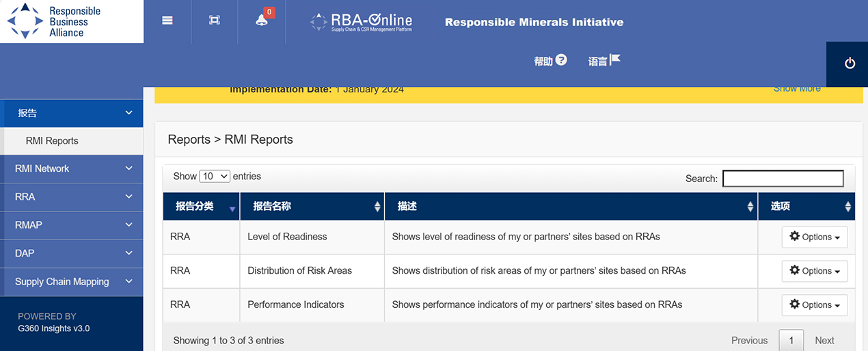Click the language flag icon

tap(615, 60)
